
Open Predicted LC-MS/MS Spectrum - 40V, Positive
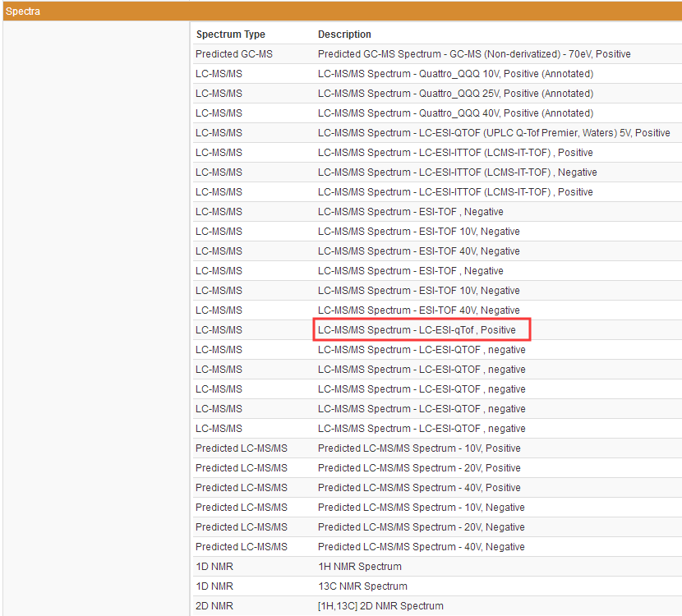pos(419,488)
